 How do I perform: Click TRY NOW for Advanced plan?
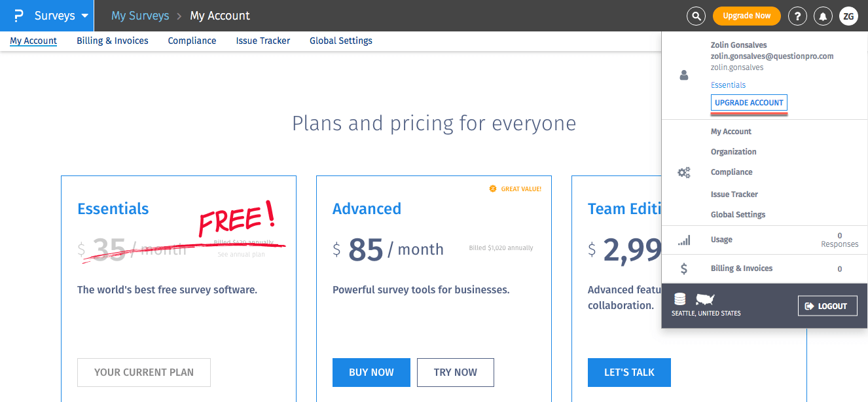pos(455,373)
